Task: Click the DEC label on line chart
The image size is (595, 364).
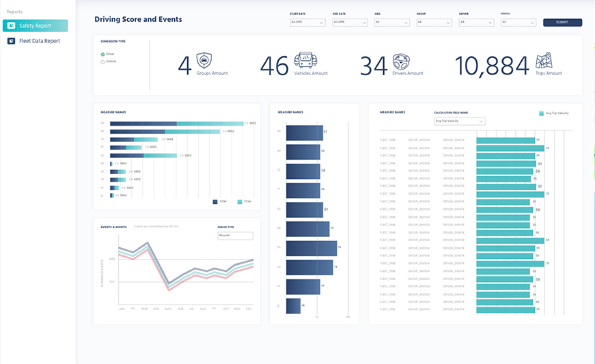Action: point(249,309)
